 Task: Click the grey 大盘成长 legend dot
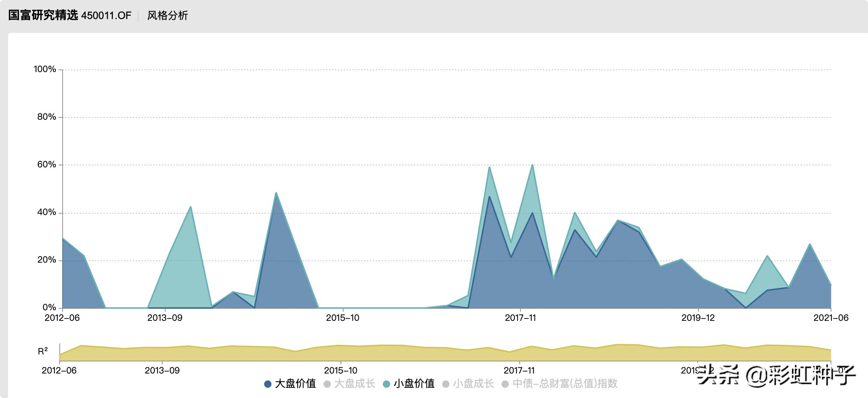[327, 384]
